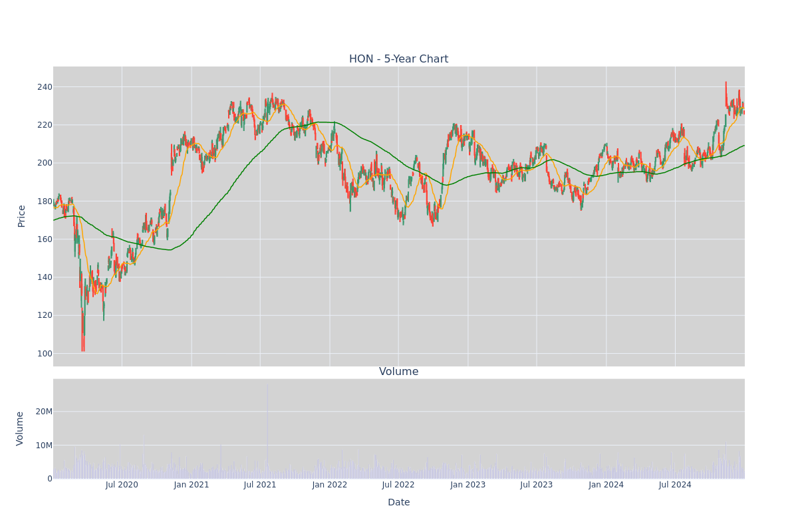Click the "Jul 2022" date tick

point(398,485)
